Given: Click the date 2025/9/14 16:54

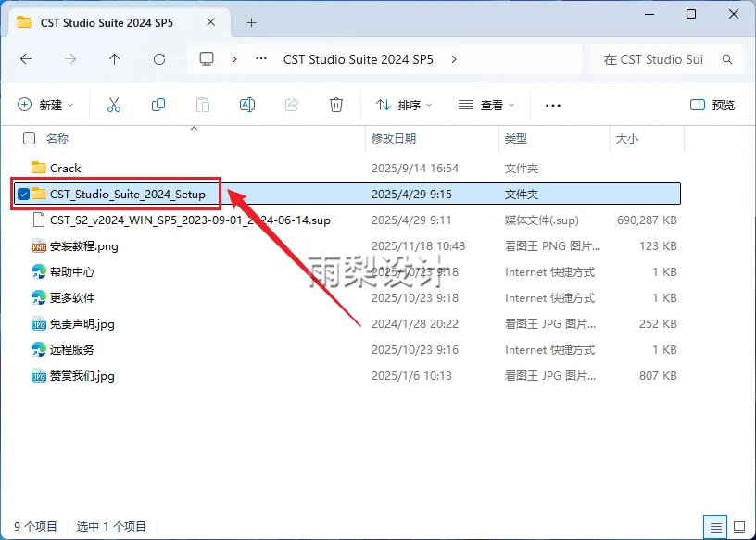Looking at the screenshot, I should pyautogui.click(x=415, y=169).
